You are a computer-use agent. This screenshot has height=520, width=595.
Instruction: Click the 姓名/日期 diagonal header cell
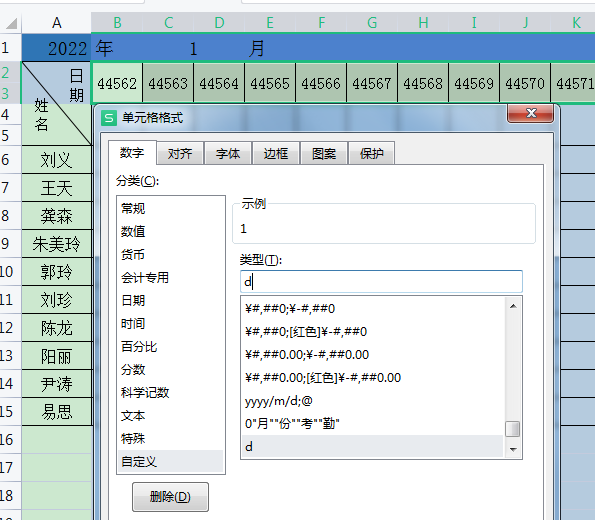point(57,104)
